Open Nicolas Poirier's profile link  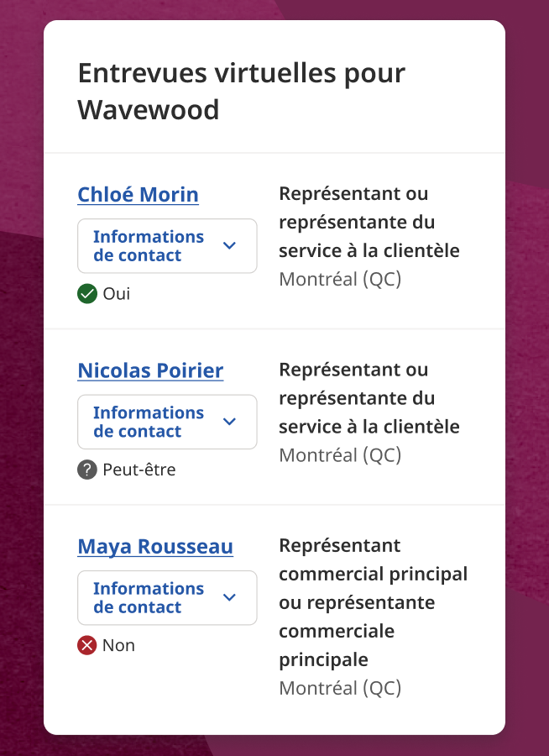[x=150, y=370]
